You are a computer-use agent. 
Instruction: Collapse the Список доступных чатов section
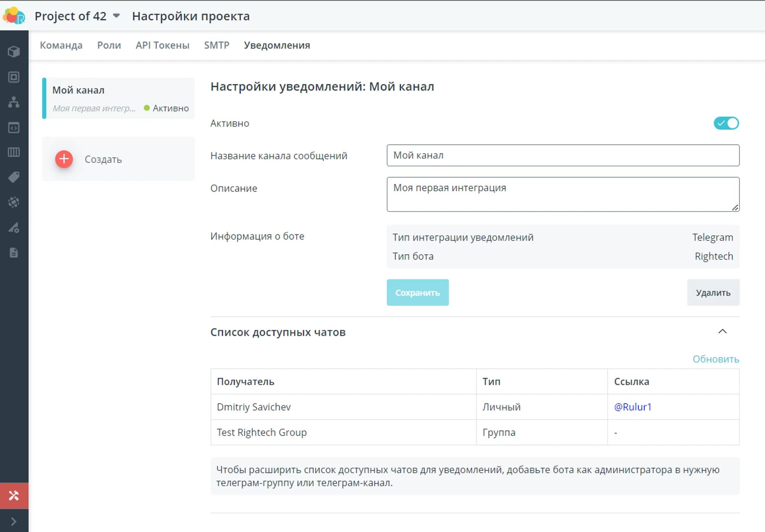point(722,332)
